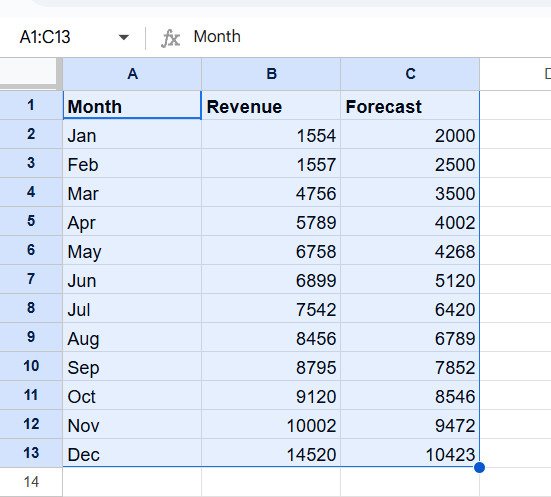Viewport: 551px width, 497px height.
Task: Click the Revenue header cell
Action: click(x=271, y=105)
